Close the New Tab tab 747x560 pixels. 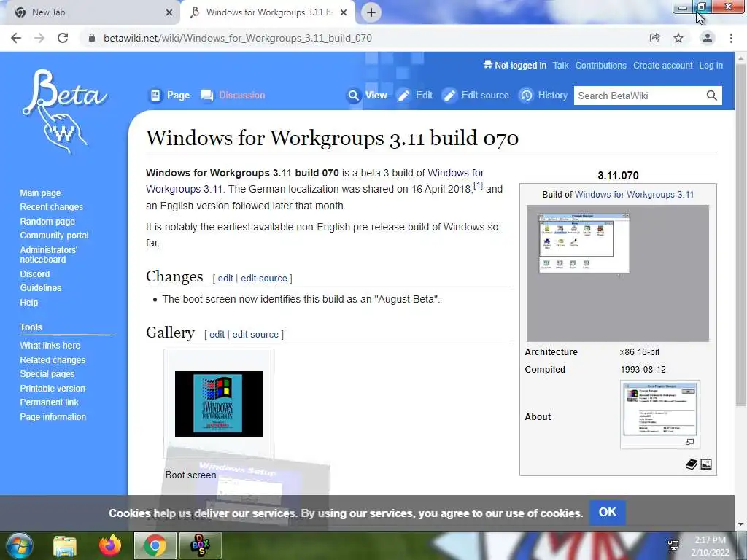pos(169,12)
